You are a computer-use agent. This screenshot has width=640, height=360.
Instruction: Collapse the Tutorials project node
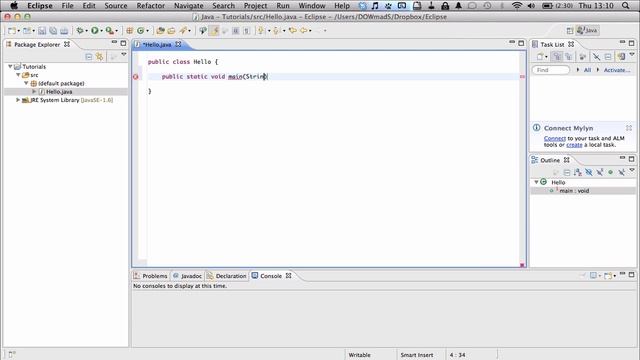click(10, 67)
